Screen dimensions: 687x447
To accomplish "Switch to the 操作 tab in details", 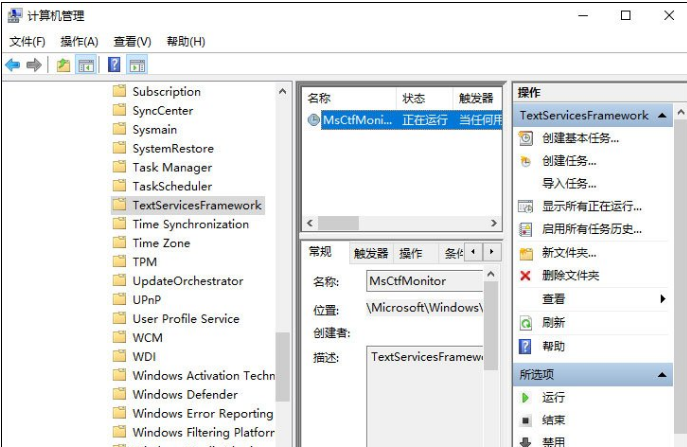I will 411,253.
